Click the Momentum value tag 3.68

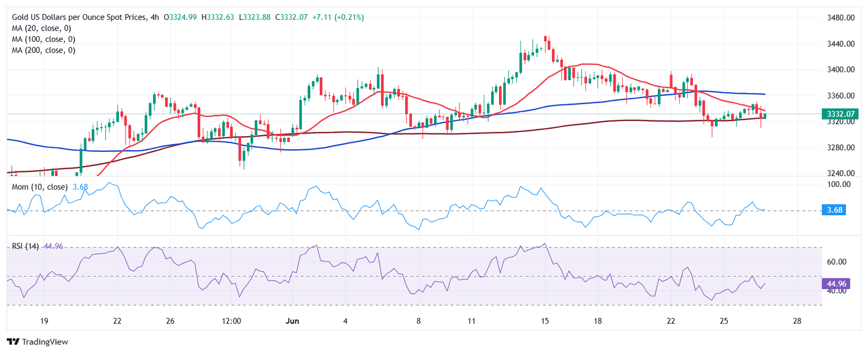point(835,210)
